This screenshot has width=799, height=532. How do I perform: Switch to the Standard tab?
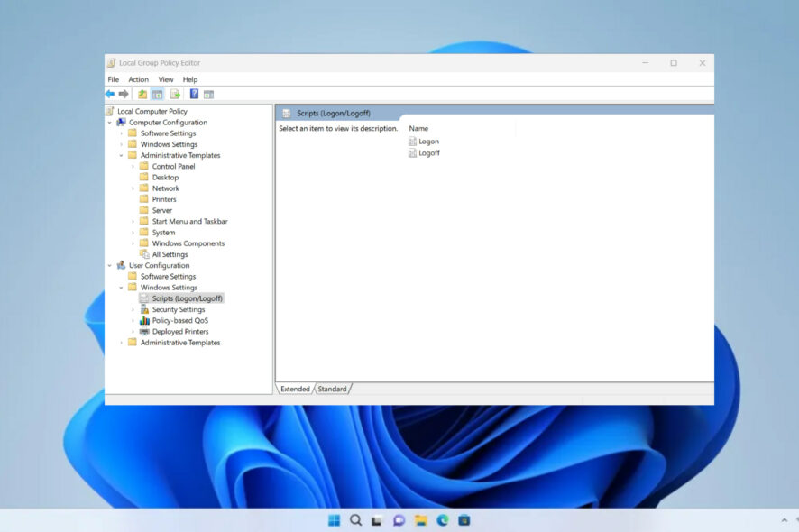pos(333,389)
